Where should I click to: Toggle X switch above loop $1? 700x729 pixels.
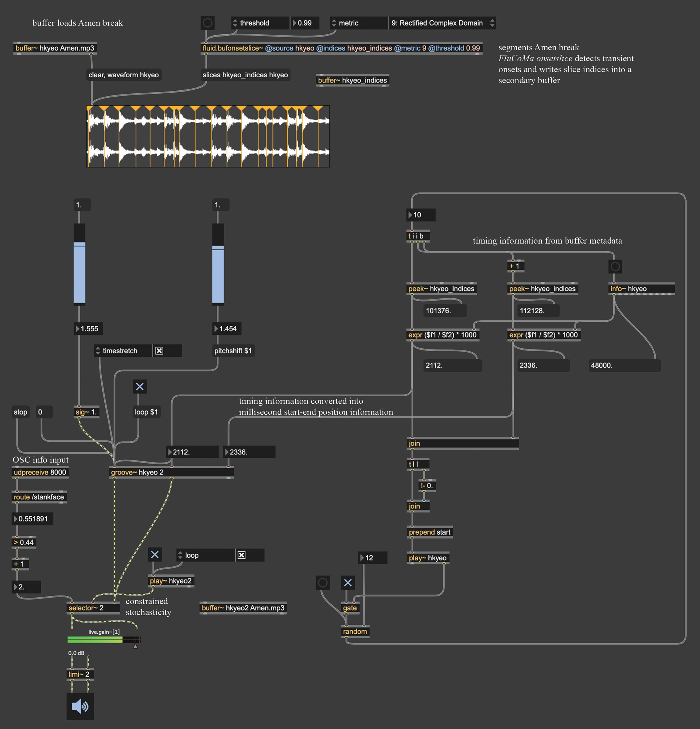coord(140,387)
